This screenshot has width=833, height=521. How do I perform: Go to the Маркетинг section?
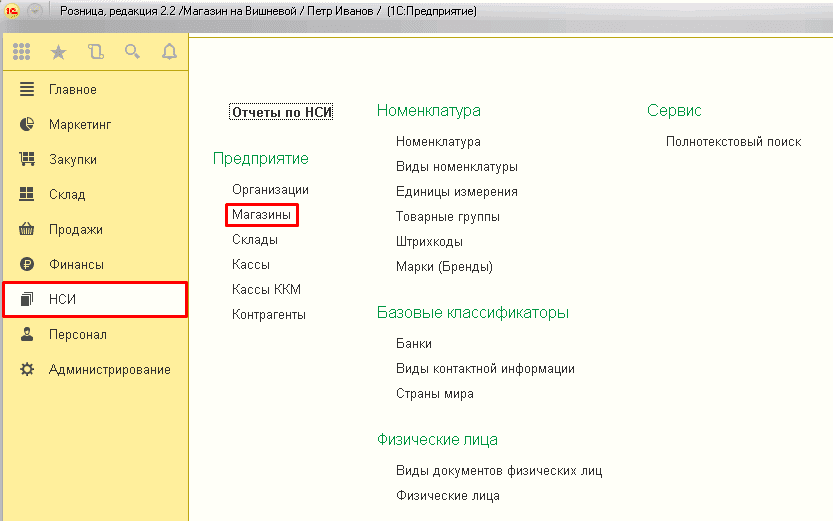pos(79,125)
